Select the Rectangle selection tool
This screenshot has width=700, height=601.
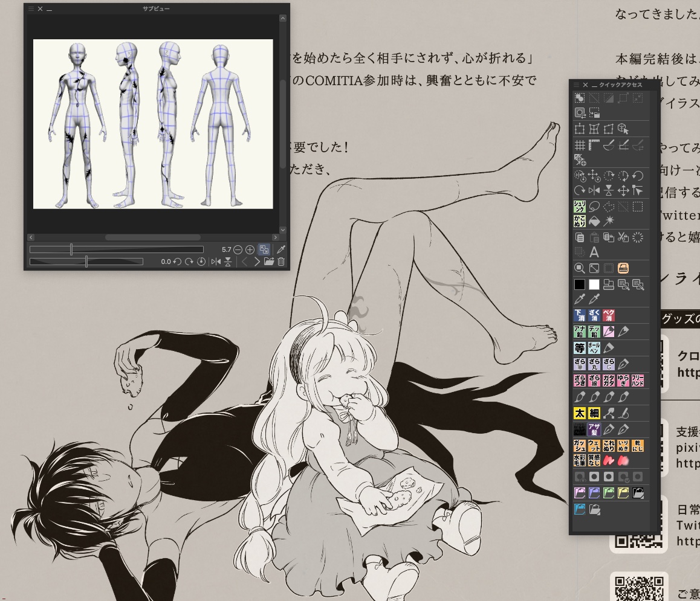(638, 207)
